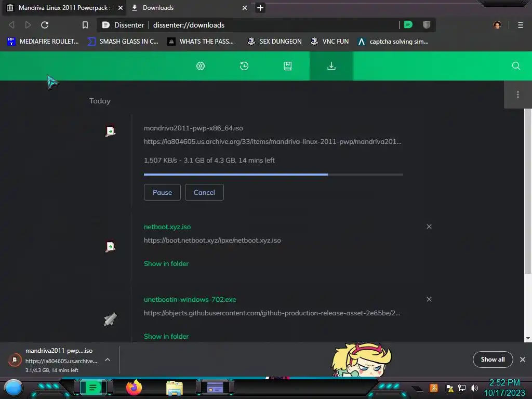Click the orange tray application icon
The image size is (532, 399).
[x=434, y=388]
